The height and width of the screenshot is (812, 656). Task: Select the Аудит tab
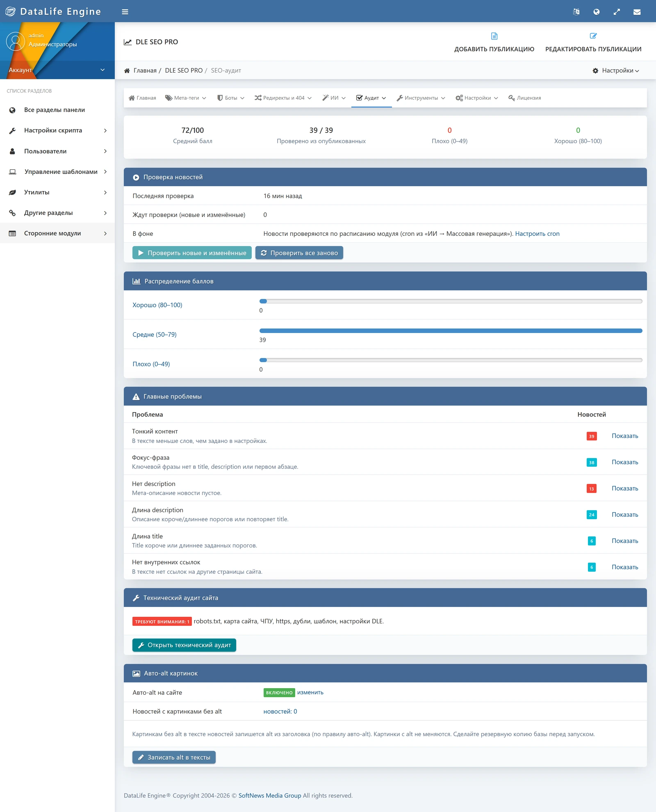(x=371, y=98)
